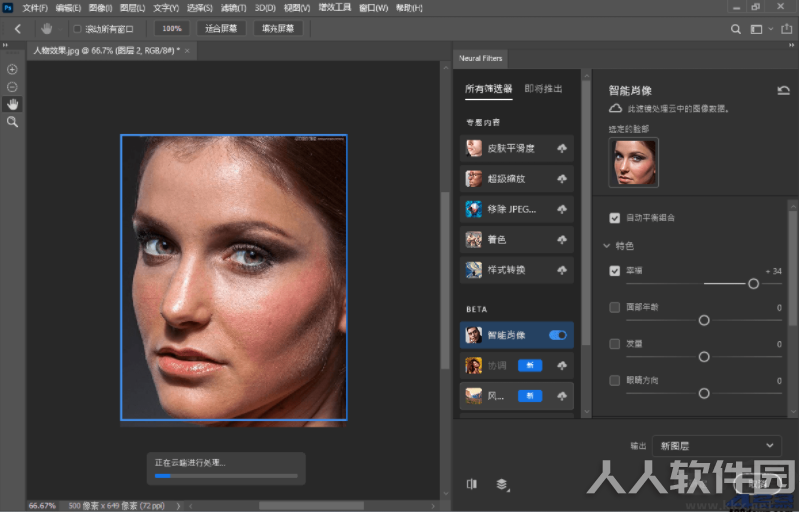Click the 填充屏幕 button
The image size is (800, 512).
click(x=278, y=29)
